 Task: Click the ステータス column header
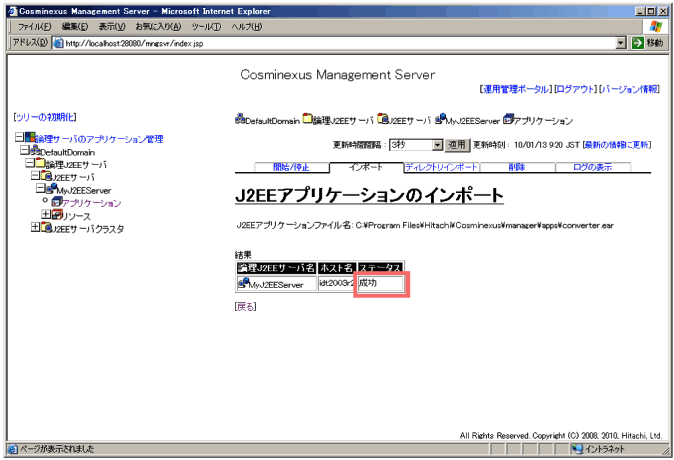tap(380, 268)
